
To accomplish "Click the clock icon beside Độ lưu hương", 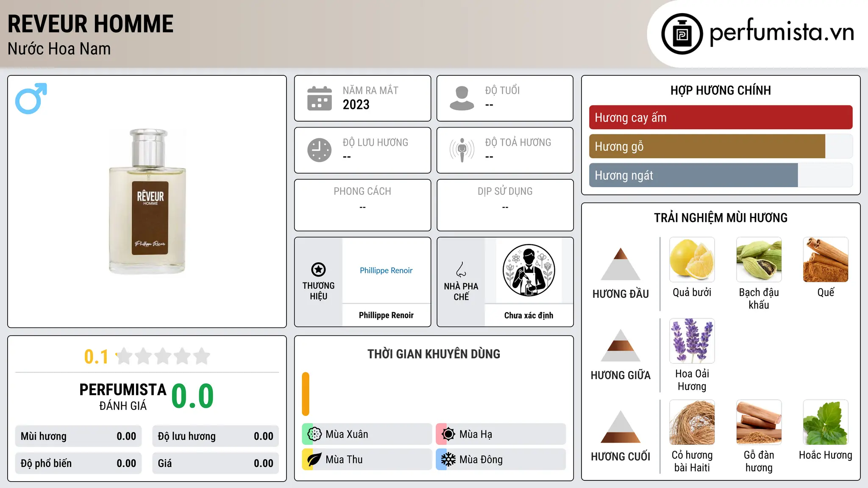I will click(x=320, y=150).
